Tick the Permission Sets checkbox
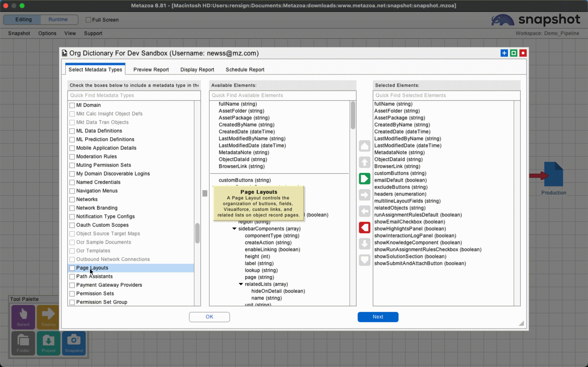The height and width of the screenshot is (367, 588). tap(72, 294)
